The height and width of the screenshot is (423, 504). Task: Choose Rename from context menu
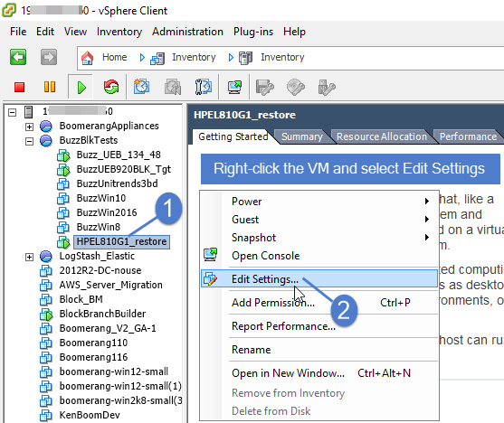[x=319, y=350]
